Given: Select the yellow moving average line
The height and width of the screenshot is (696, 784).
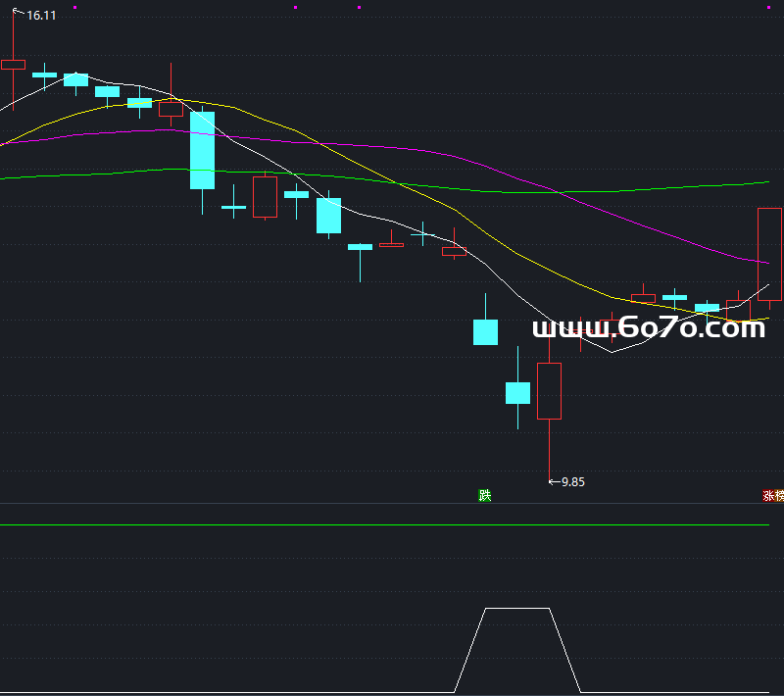Looking at the screenshot, I should pos(549,274).
